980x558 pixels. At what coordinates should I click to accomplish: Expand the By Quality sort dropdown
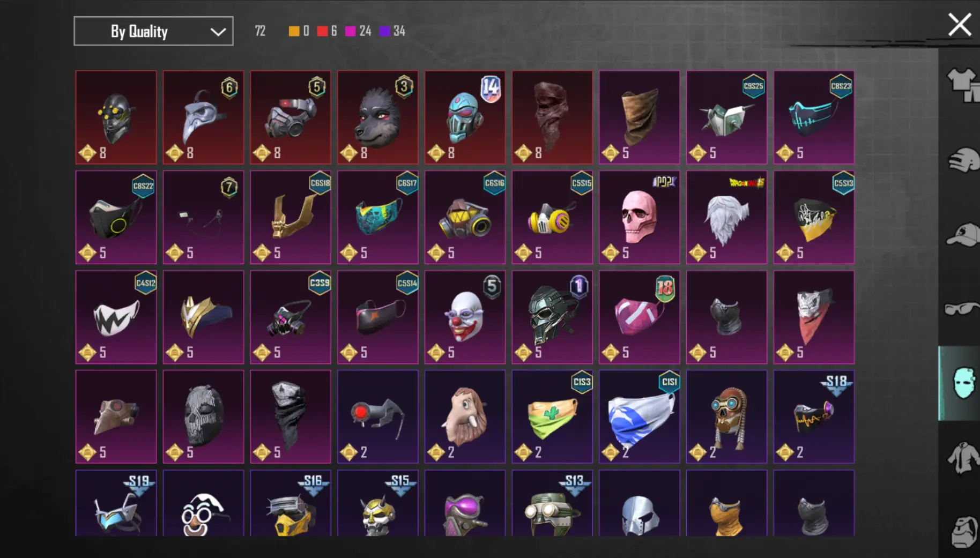153,31
